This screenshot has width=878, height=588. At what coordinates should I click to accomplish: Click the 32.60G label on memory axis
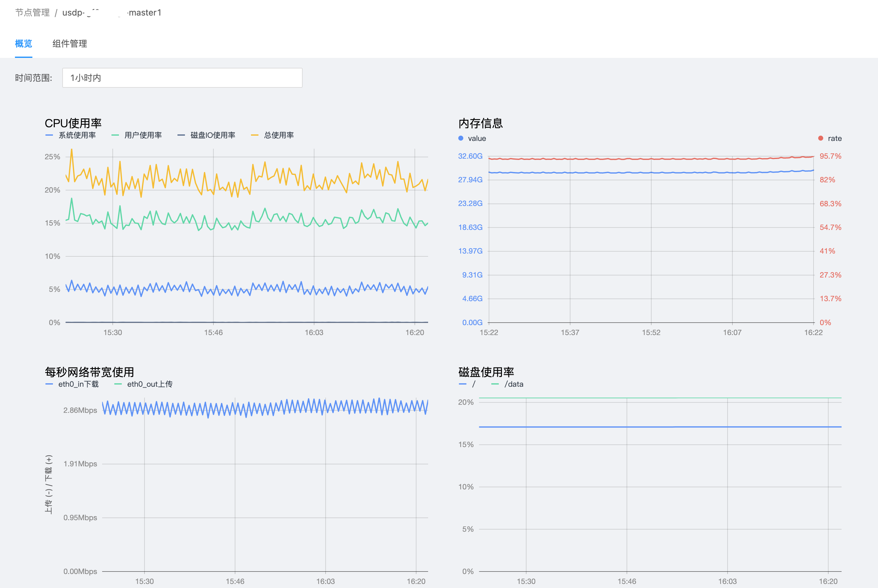coord(470,156)
